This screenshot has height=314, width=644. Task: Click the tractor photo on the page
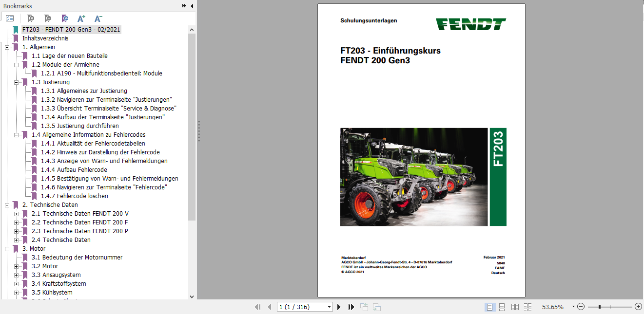pos(414,177)
